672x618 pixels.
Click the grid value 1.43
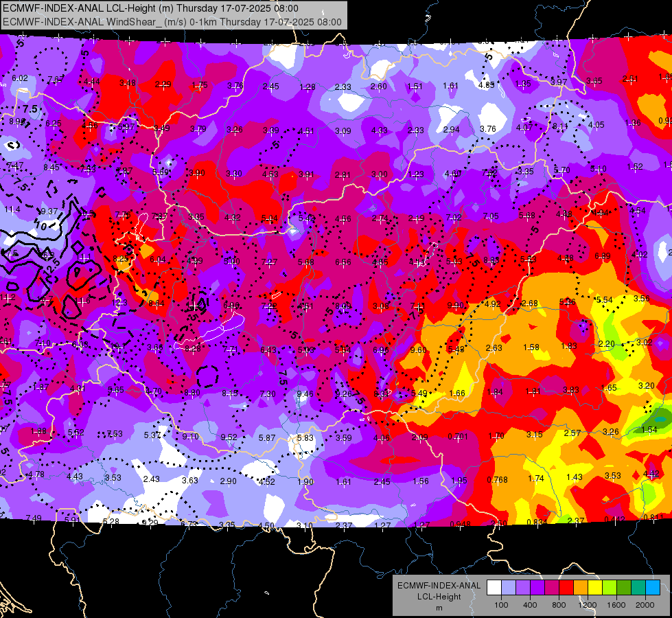575,477
